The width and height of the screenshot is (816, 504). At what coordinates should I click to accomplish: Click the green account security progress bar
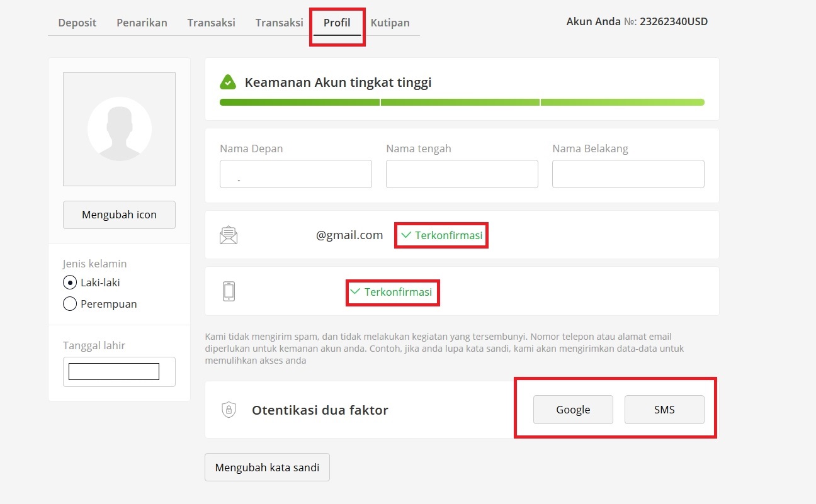point(462,101)
